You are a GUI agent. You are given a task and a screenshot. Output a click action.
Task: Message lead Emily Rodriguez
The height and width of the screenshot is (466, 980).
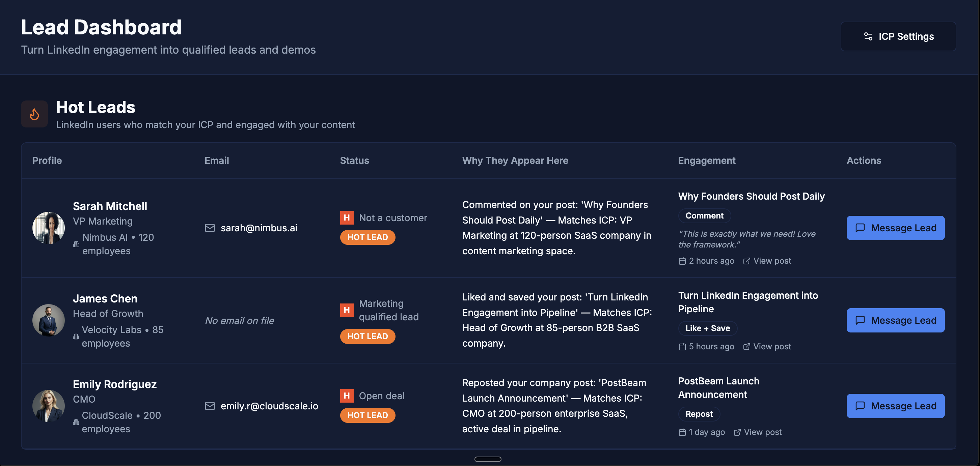895,406
